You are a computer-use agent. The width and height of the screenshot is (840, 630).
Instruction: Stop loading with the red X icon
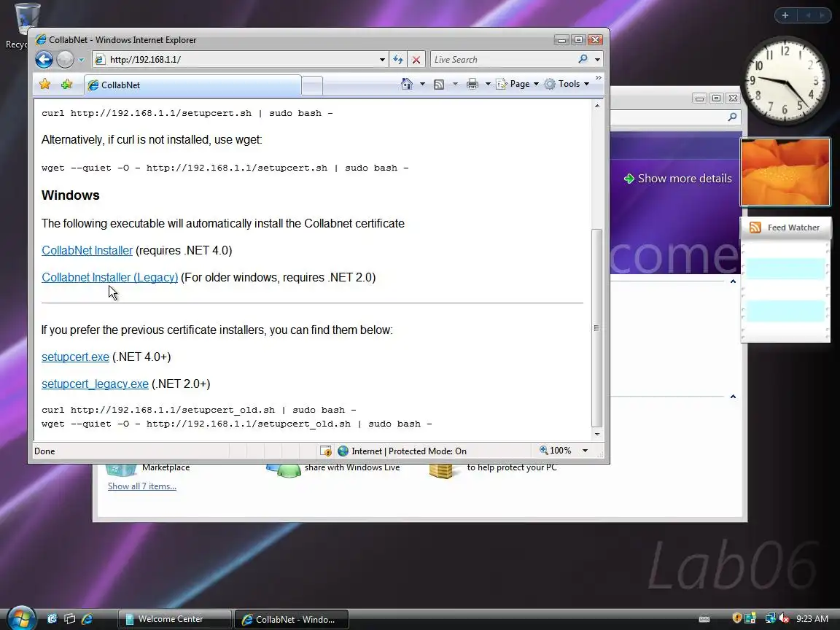pos(416,60)
